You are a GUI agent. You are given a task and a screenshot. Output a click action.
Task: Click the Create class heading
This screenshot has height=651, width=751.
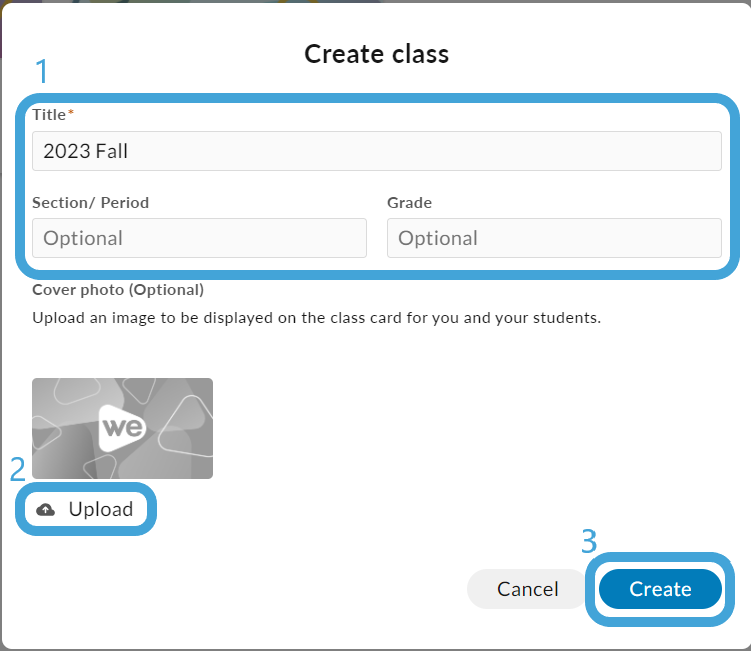click(x=376, y=54)
